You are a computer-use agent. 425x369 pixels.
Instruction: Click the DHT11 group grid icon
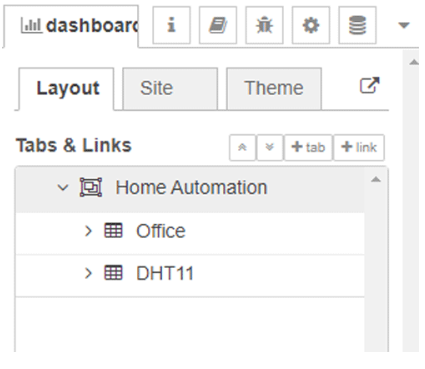pyautogui.click(x=113, y=273)
